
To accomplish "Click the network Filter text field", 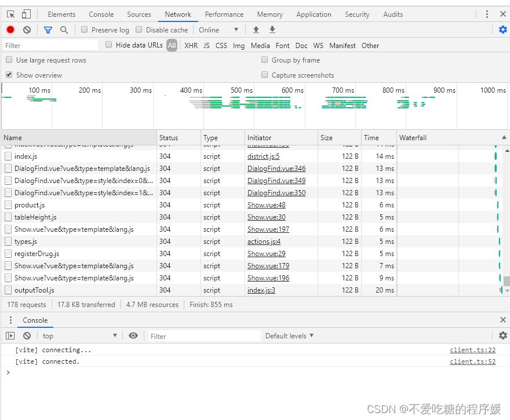I will pyautogui.click(x=49, y=45).
